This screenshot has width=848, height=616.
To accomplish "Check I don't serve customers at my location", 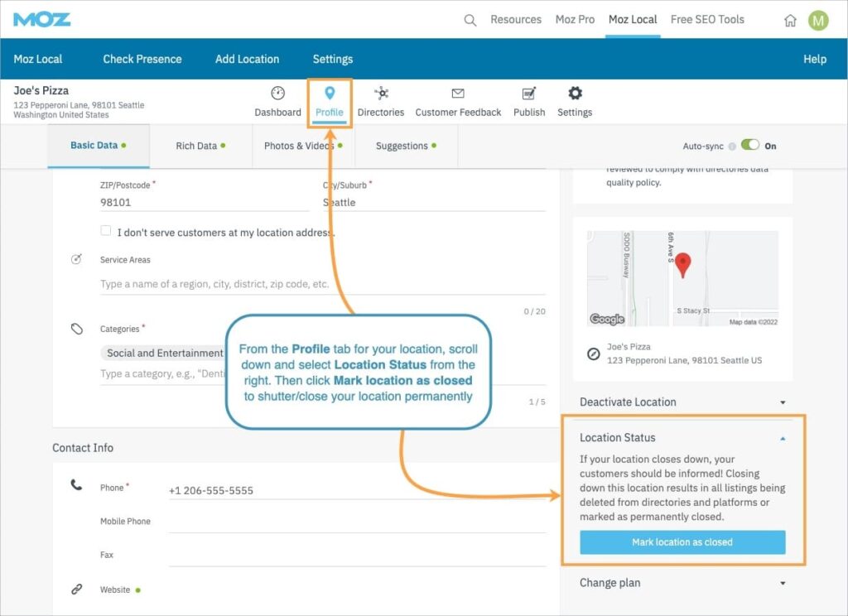I will [106, 230].
